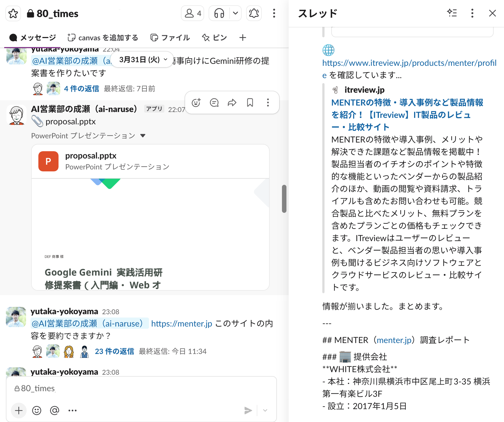Open attachment plus menu in composer
Viewport: 504px width, 422px height.
[x=19, y=411]
